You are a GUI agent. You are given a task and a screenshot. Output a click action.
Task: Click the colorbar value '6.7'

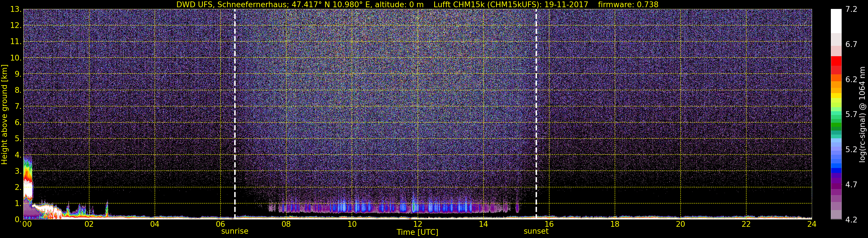click(x=851, y=44)
